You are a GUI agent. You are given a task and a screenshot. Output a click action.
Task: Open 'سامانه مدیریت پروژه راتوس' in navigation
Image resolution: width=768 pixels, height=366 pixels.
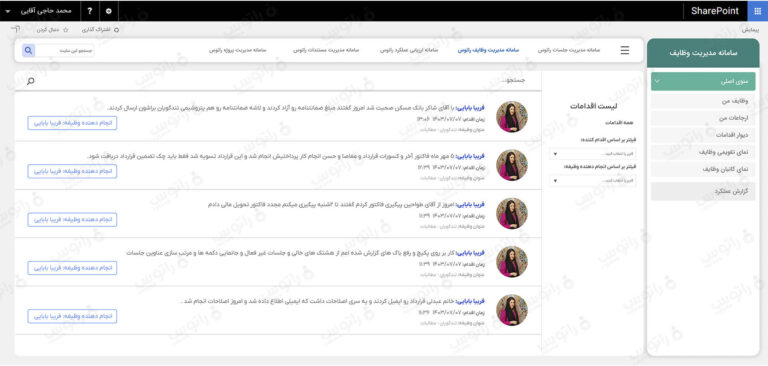[x=238, y=50]
